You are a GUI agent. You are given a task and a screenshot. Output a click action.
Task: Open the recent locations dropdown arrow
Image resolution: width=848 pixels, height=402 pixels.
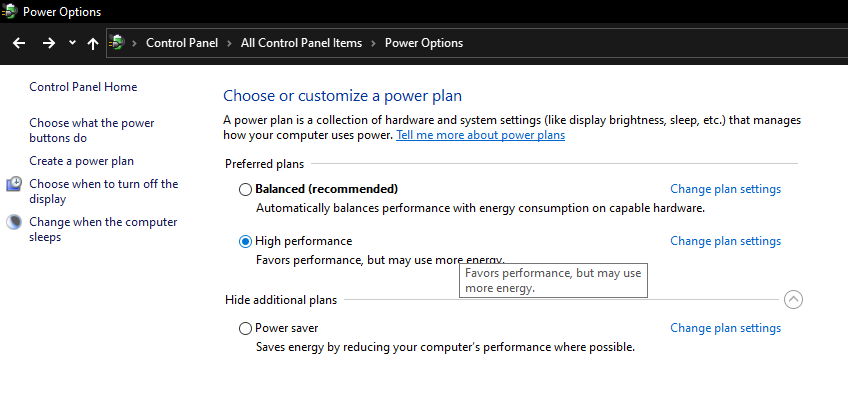click(72, 43)
